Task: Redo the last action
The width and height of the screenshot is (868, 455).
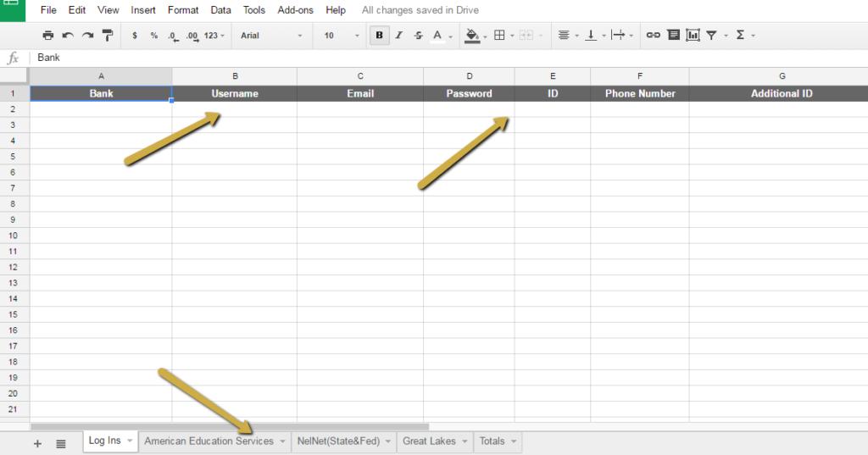Action: click(x=87, y=36)
